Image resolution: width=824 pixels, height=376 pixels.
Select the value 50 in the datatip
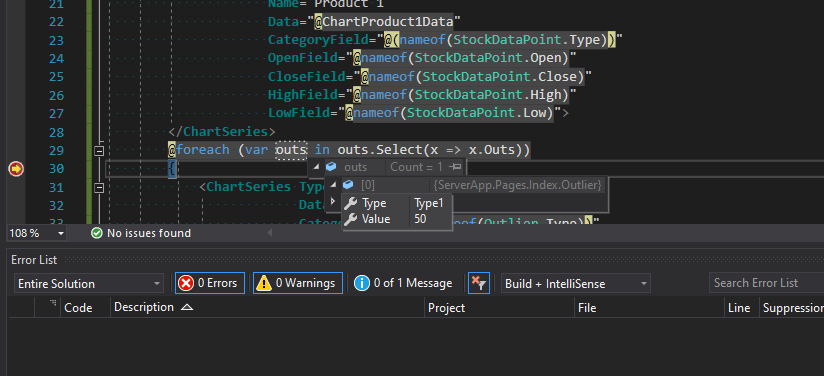click(420, 219)
